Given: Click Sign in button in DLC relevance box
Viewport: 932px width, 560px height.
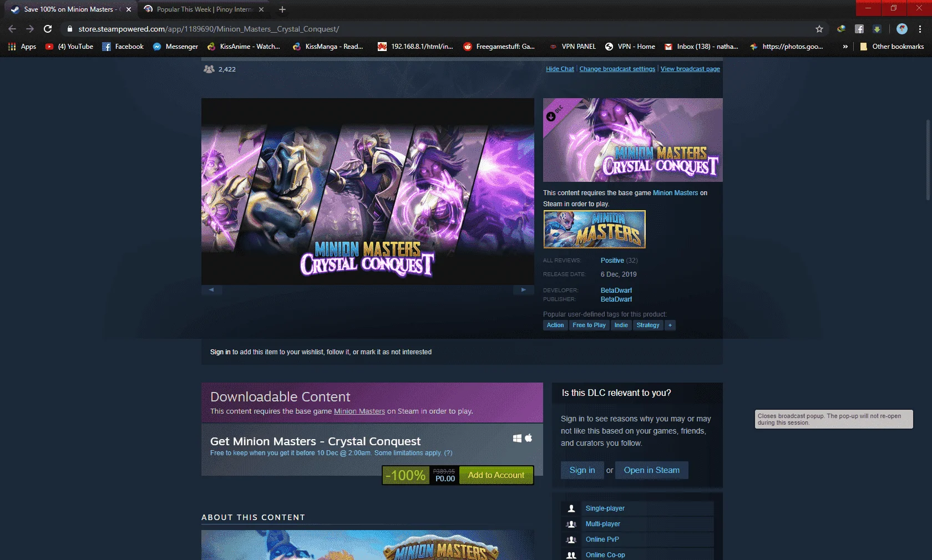Looking at the screenshot, I should click(582, 470).
